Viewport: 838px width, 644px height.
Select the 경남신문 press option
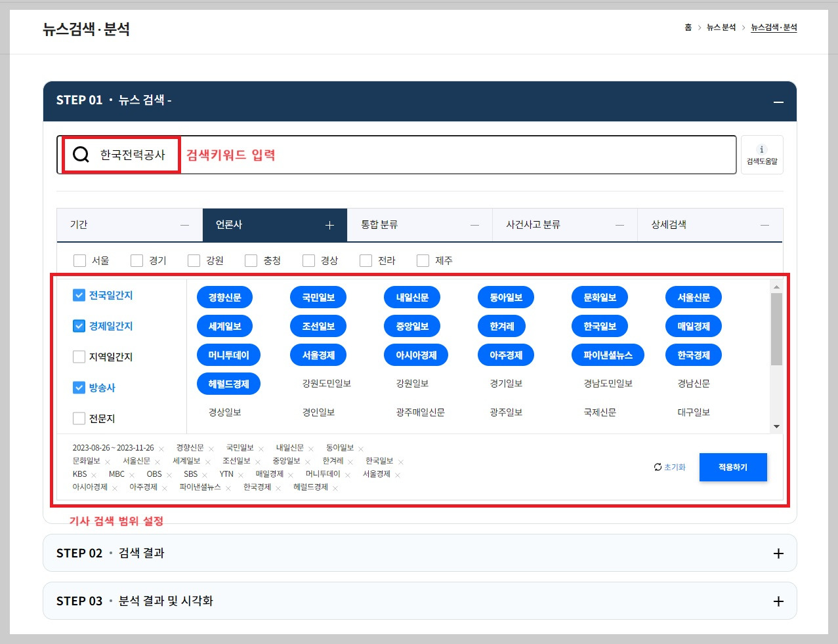click(694, 384)
